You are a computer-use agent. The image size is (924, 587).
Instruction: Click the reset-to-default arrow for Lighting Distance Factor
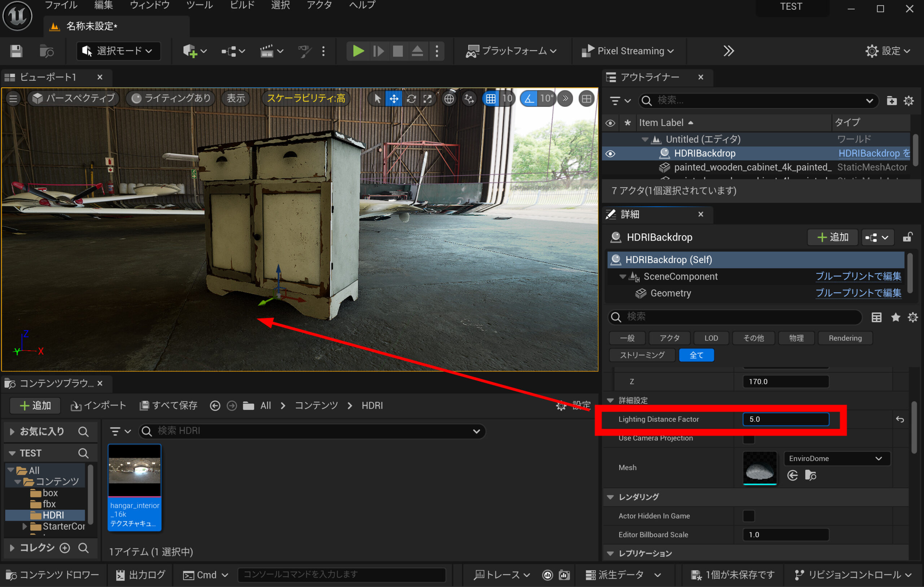[x=900, y=419]
